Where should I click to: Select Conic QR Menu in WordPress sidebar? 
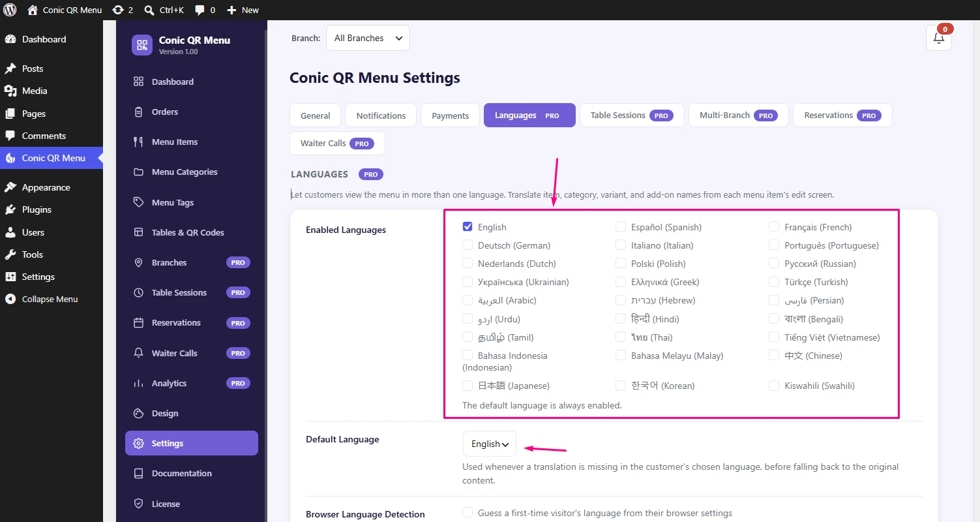[x=52, y=158]
